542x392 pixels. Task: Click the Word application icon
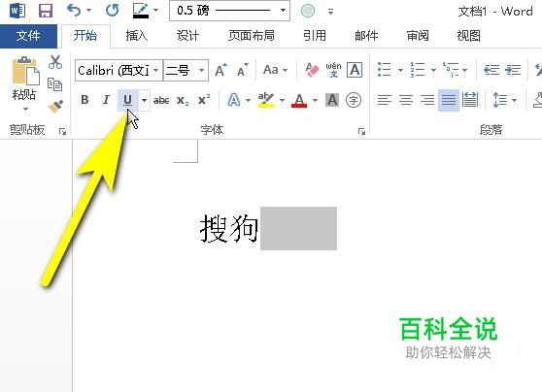[17, 11]
